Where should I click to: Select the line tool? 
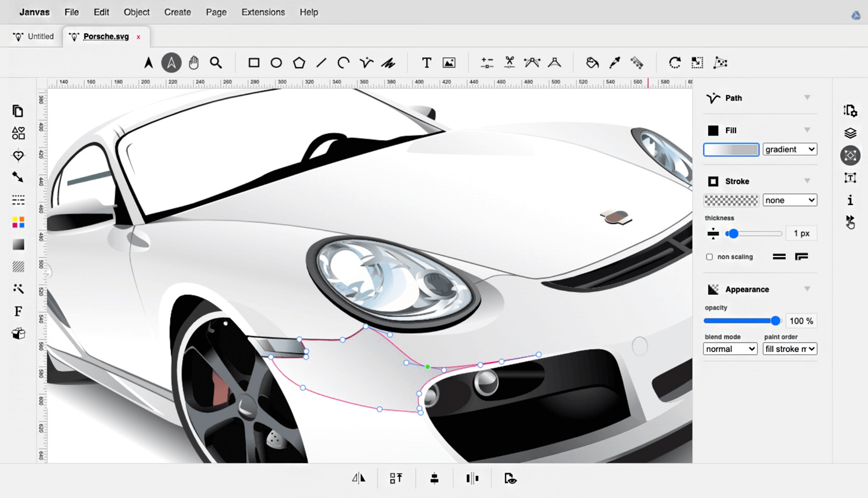pos(321,63)
